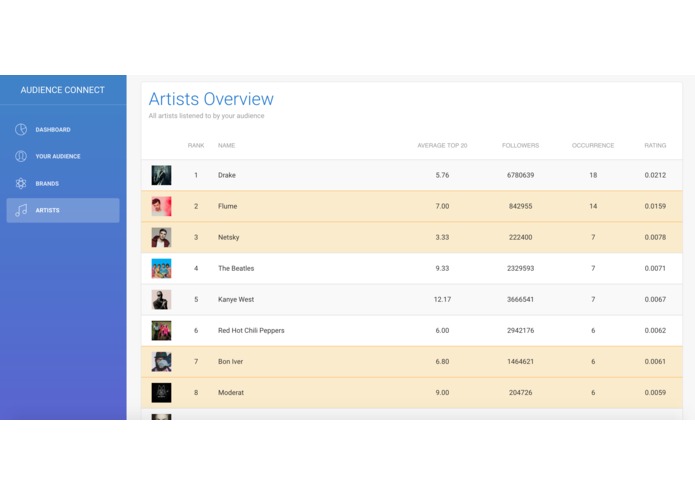Select the artist name Red Hot Chili Peppers
Screen dimensions: 695x494
pyautogui.click(x=251, y=331)
